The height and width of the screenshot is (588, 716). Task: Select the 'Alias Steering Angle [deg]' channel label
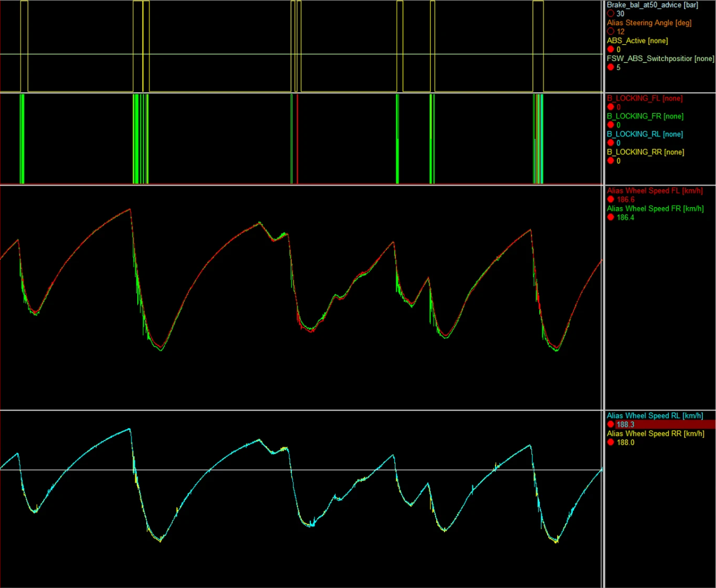point(649,23)
